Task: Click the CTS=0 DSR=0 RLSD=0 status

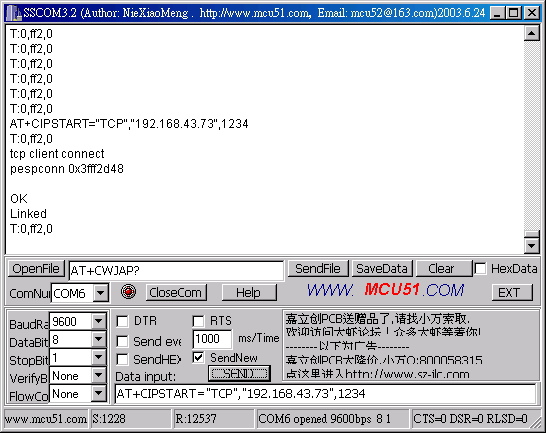Action: click(x=470, y=419)
